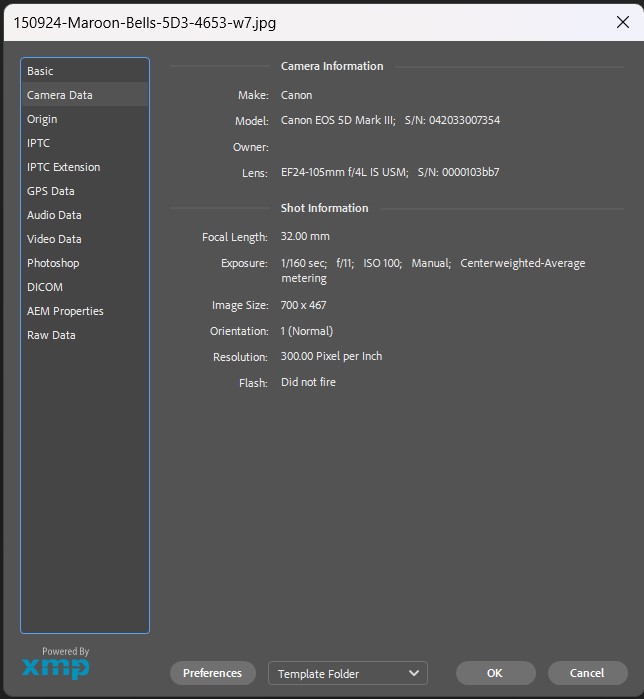This screenshot has height=699, width=644.
Task: Confirm with the OK button
Action: pos(495,673)
